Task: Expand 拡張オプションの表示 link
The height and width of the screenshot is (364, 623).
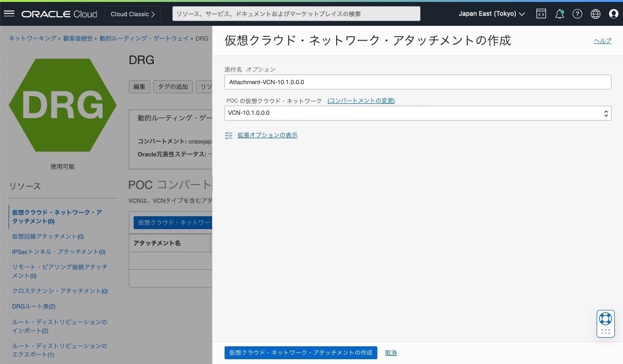Action: tap(267, 135)
